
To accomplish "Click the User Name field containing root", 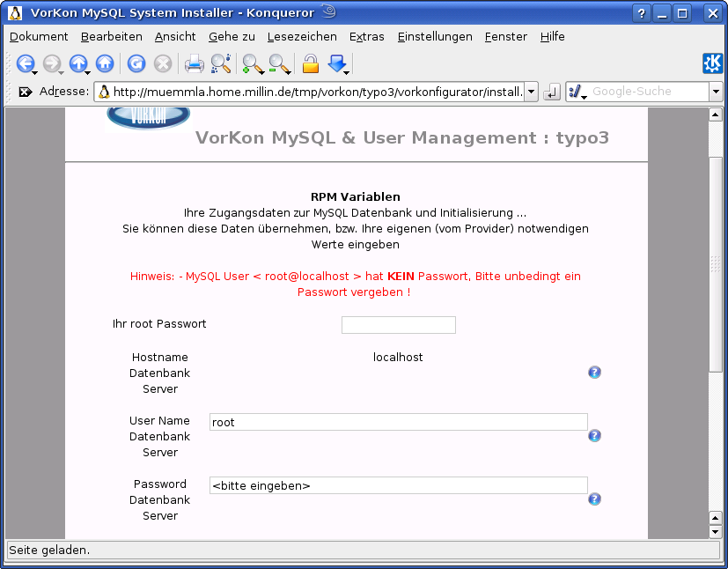I will click(x=399, y=422).
